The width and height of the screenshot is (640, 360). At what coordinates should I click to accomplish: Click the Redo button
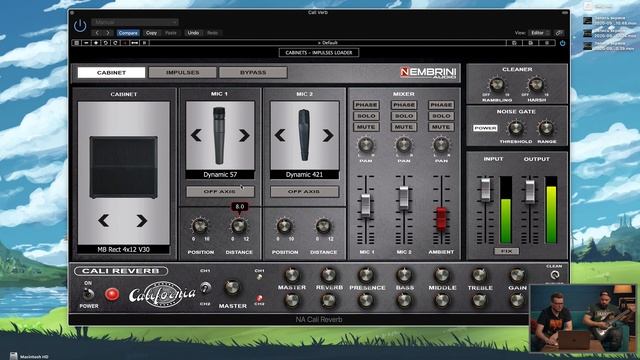[x=213, y=33]
